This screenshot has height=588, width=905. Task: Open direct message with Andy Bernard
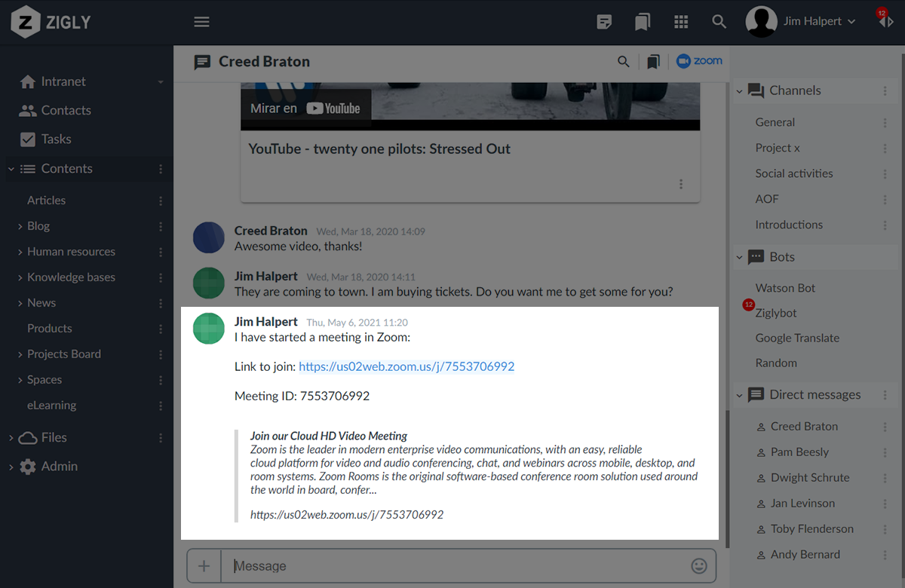(805, 555)
